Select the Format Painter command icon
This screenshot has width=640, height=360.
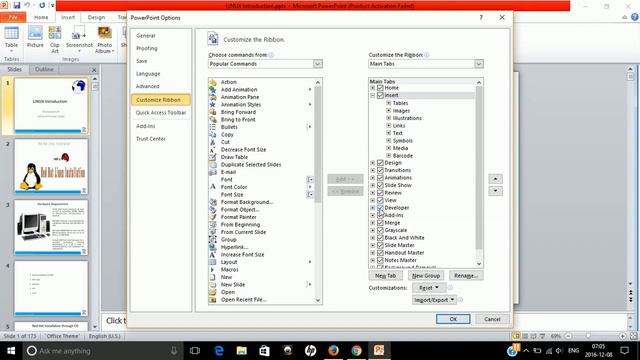pyautogui.click(x=213, y=217)
